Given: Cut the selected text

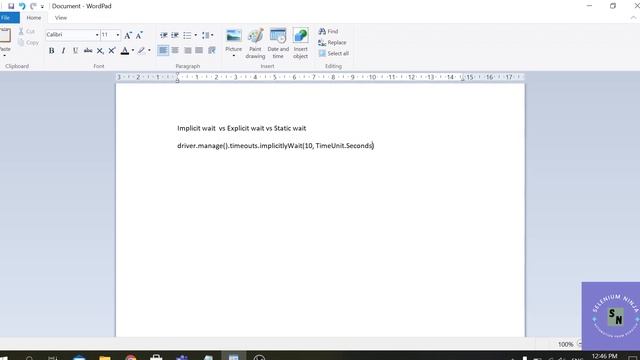Looking at the screenshot, I should pos(27,31).
